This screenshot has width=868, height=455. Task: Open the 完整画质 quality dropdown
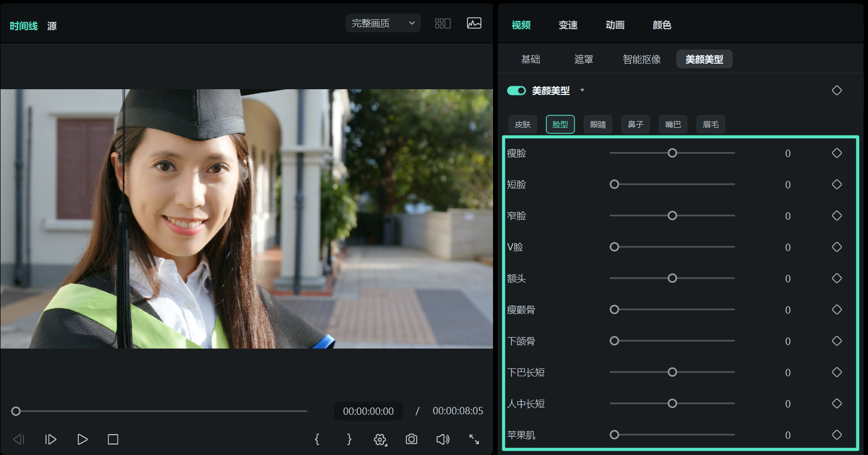383,23
